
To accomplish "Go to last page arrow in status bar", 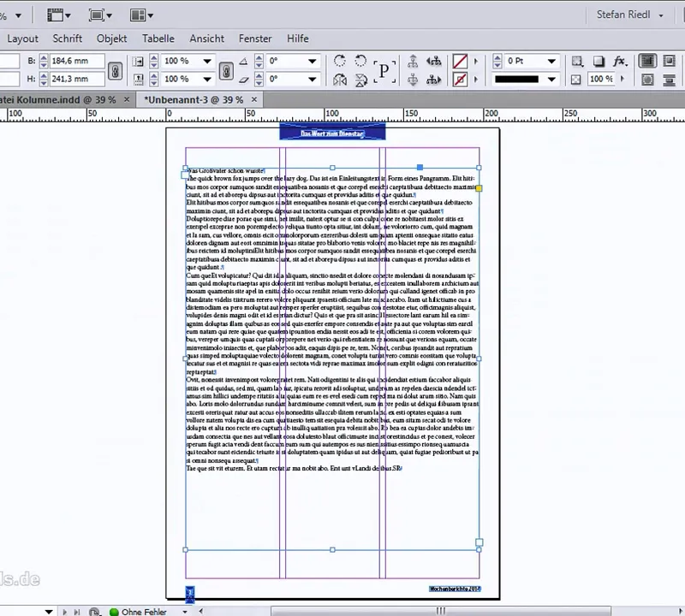I will pos(77,612).
